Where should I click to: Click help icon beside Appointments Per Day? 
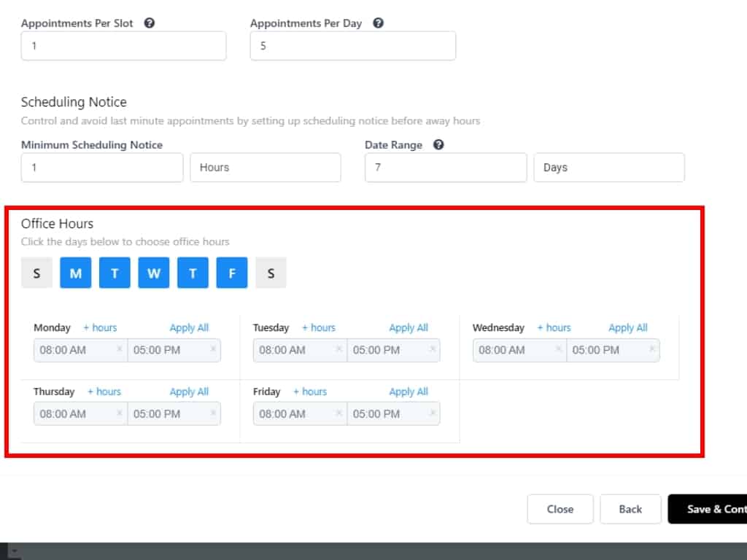tap(378, 23)
